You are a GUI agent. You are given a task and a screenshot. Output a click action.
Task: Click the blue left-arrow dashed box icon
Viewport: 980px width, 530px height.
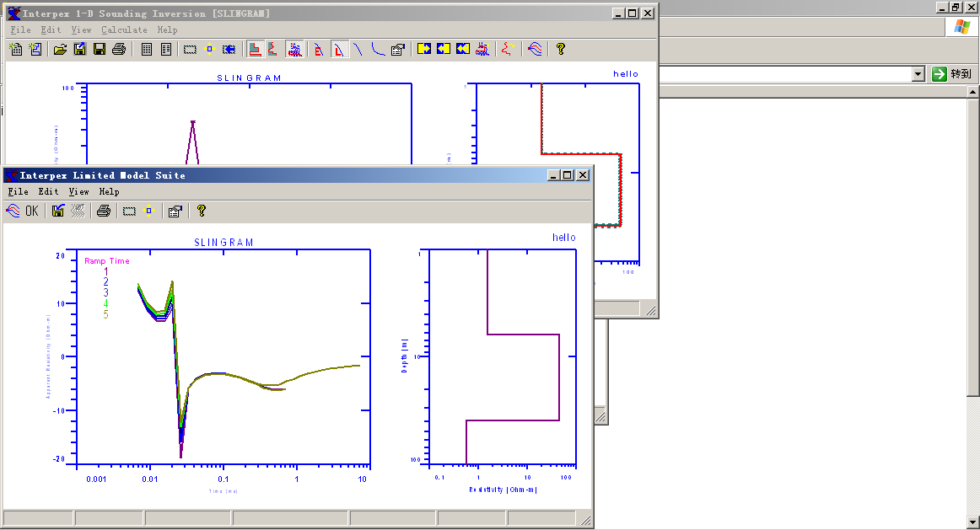coord(229,50)
